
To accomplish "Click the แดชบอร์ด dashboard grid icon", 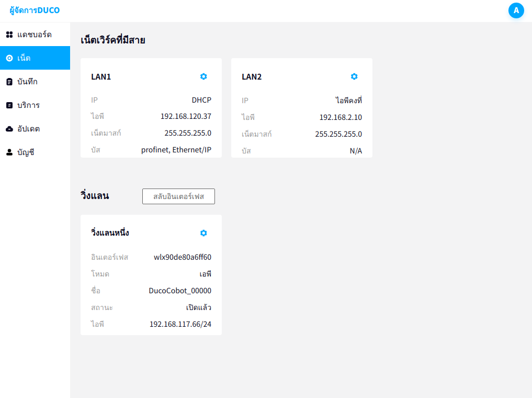I will click(x=9, y=35).
